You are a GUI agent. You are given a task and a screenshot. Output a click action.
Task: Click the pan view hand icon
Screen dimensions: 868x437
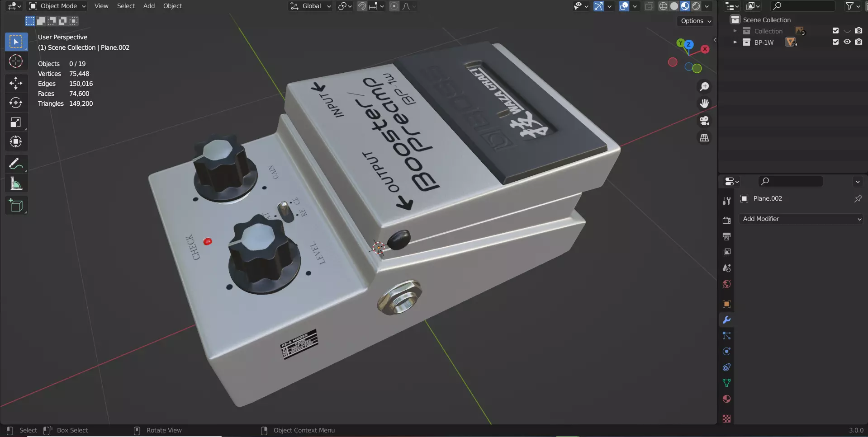click(x=704, y=103)
